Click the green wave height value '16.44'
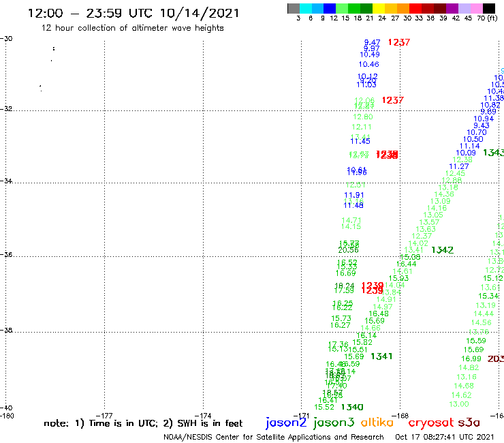The width and height of the screenshot is (504, 443). click(407, 264)
